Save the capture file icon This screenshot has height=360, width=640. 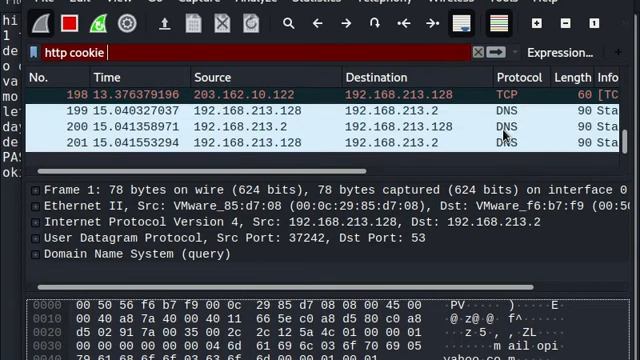(193, 24)
